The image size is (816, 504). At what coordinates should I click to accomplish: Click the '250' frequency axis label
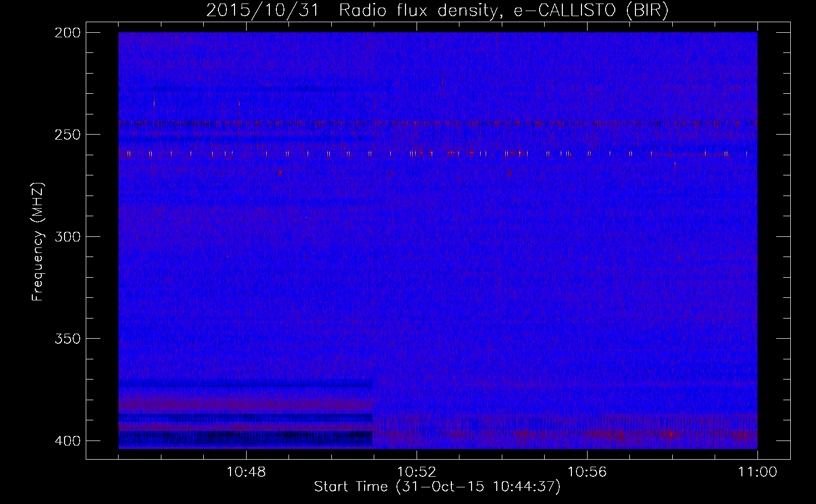(68, 135)
